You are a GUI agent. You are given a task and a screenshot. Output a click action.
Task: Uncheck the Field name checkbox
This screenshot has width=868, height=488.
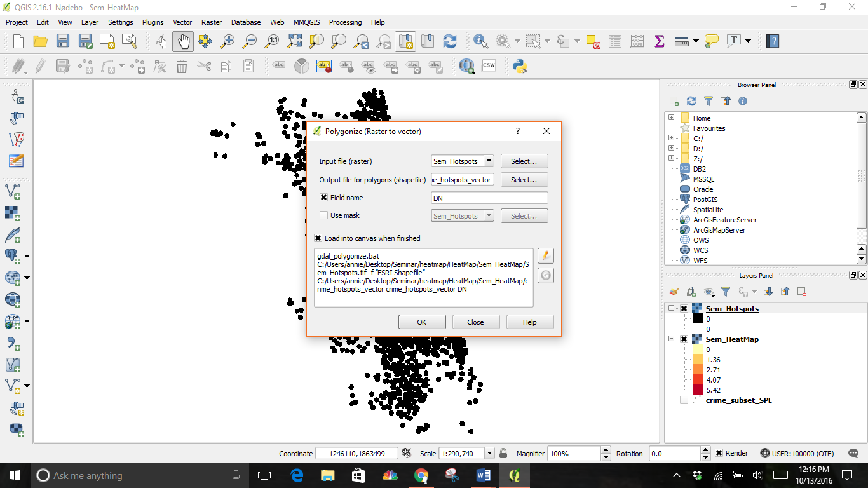323,198
